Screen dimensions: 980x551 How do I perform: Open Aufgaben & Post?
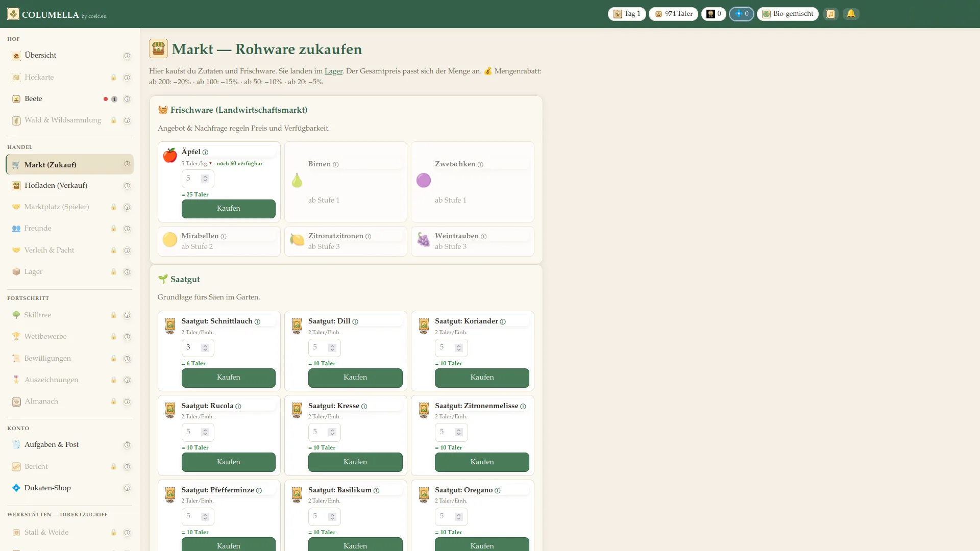70,445
